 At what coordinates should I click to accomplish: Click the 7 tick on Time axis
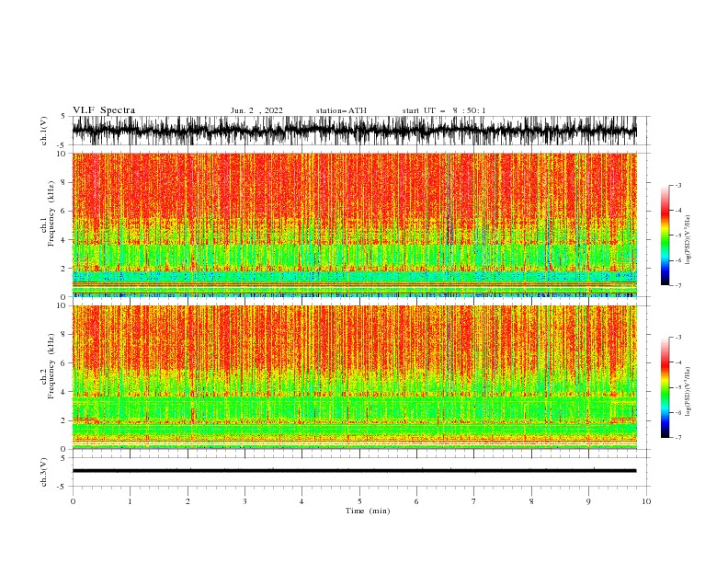[x=474, y=501]
